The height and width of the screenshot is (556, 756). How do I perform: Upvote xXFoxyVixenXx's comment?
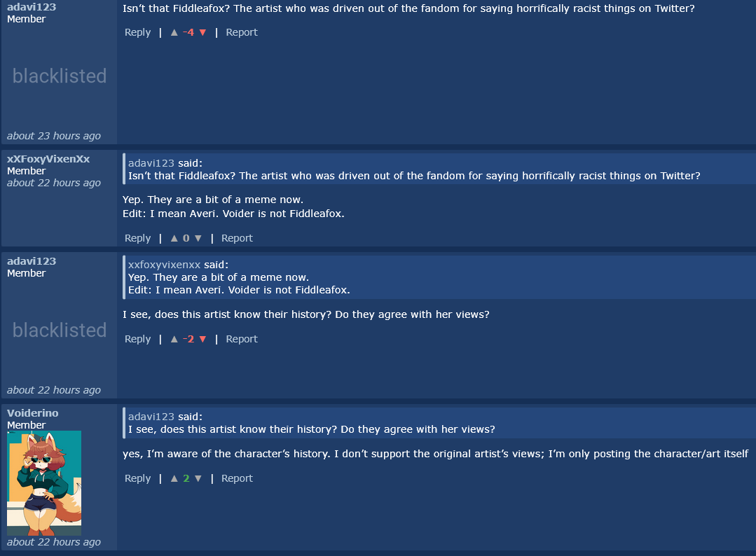tap(174, 239)
